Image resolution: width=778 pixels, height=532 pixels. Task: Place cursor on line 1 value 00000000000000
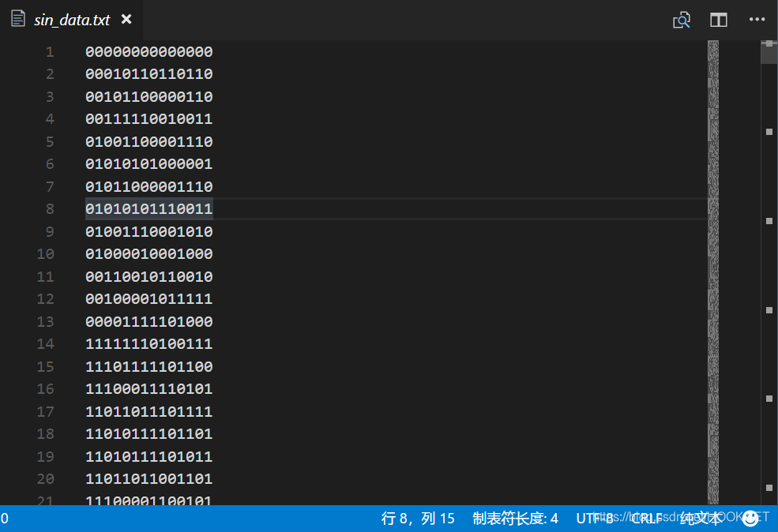point(148,51)
